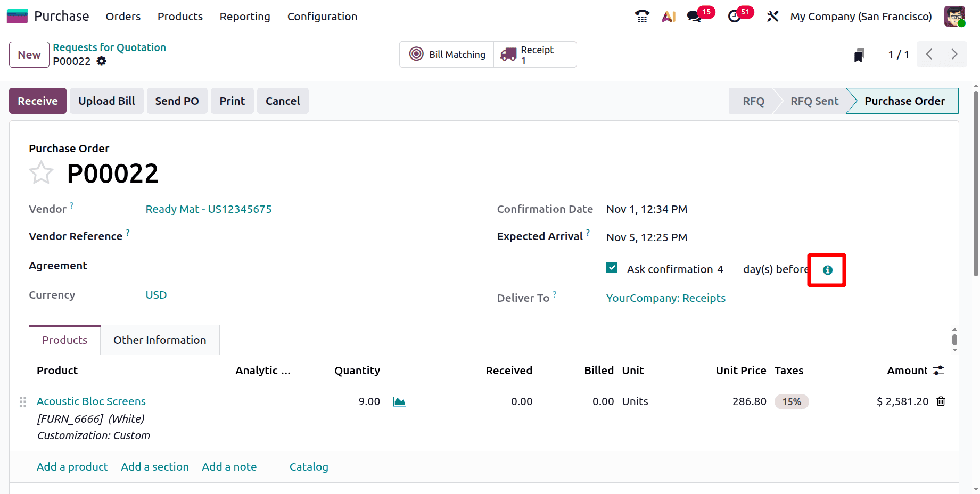Mark P00022 as favorite with the star
The image size is (980, 494).
point(41,172)
